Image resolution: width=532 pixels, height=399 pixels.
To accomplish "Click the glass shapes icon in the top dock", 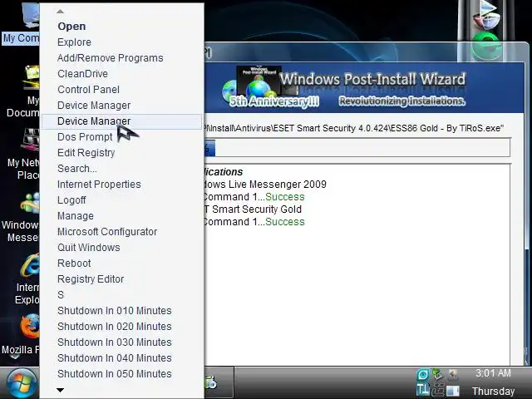I will (485, 15).
